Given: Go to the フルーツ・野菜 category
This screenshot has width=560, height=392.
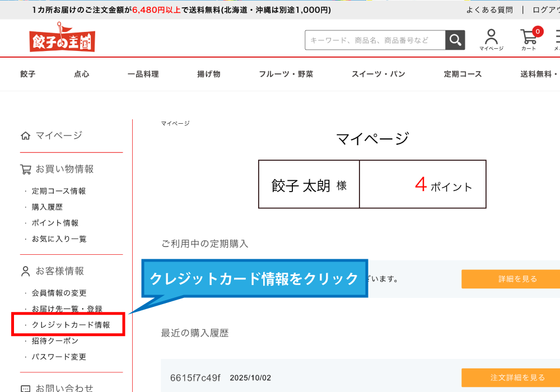Looking at the screenshot, I should (x=286, y=74).
